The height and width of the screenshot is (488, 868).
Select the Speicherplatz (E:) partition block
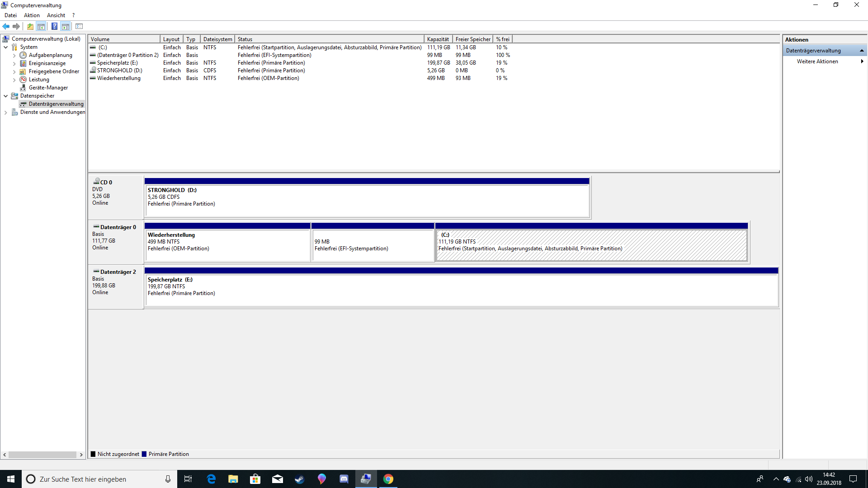click(x=461, y=289)
